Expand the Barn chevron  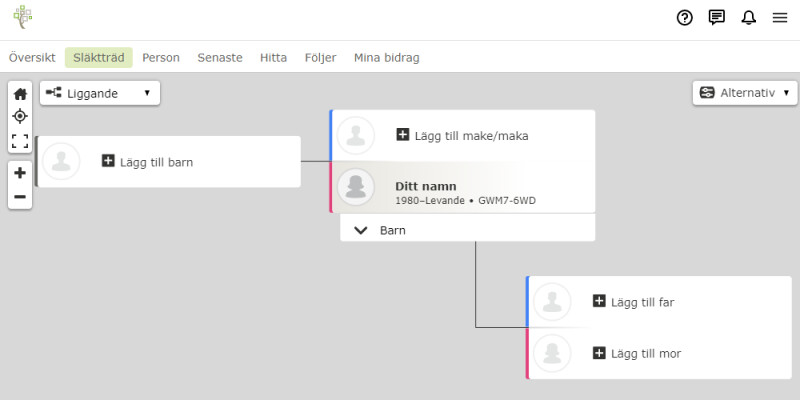click(361, 231)
